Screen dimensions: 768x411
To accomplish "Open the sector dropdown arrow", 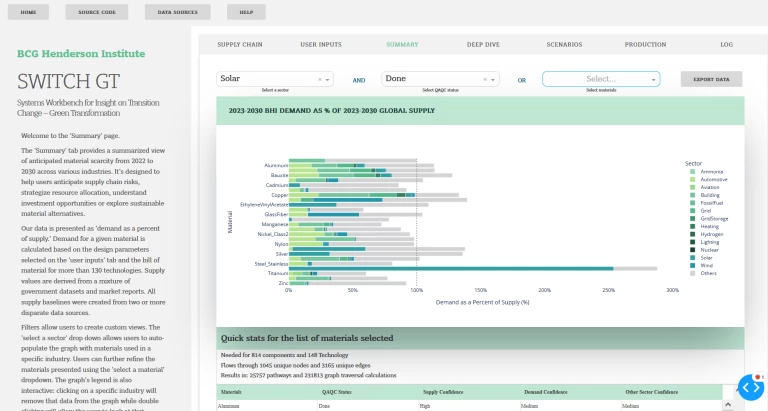I will point(329,79).
